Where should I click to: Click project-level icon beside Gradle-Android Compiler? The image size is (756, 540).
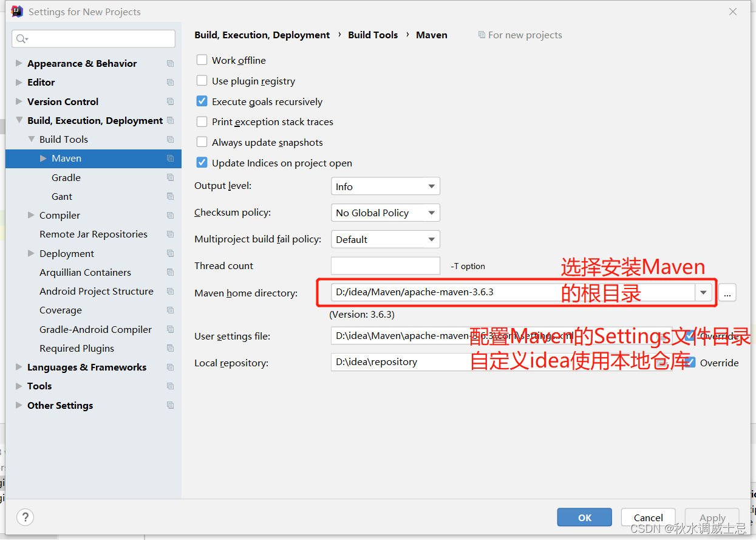click(x=170, y=329)
